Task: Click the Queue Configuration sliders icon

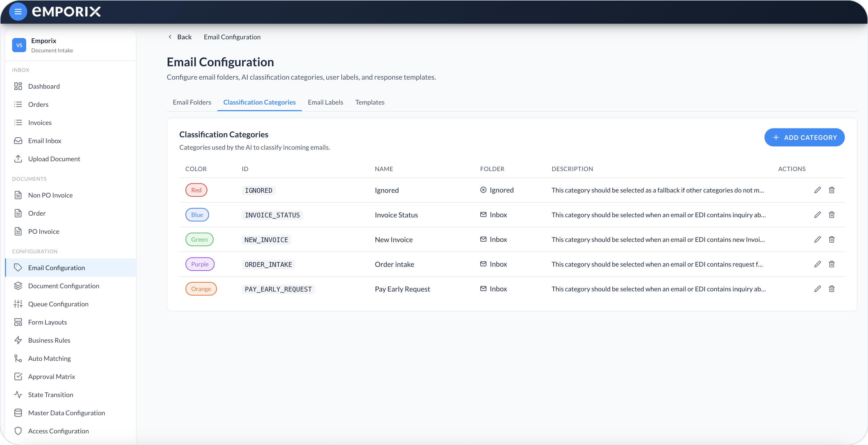Action: point(18,304)
